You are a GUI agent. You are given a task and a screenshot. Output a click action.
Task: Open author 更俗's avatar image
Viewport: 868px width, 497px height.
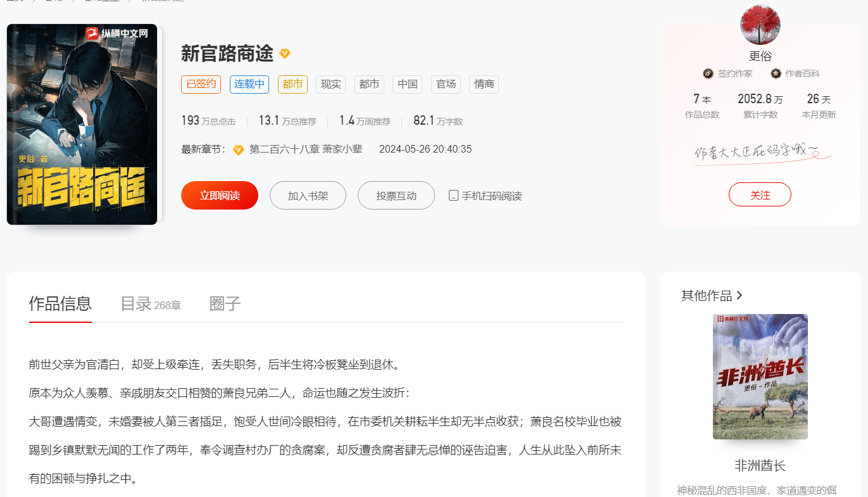760,25
